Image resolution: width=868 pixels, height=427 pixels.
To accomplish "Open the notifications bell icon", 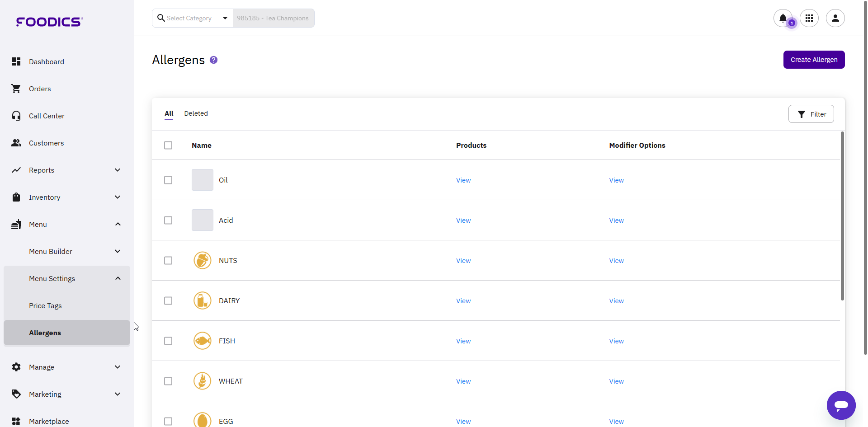I will 783,18.
